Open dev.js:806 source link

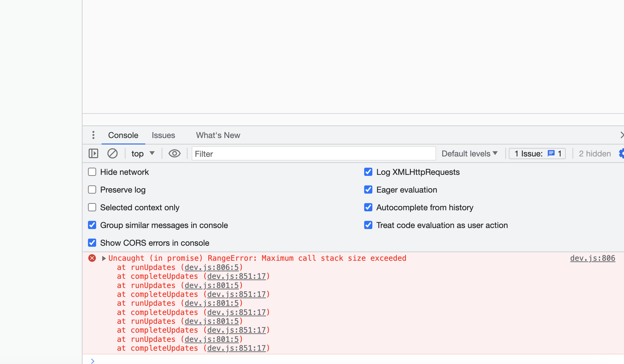pyautogui.click(x=592, y=258)
